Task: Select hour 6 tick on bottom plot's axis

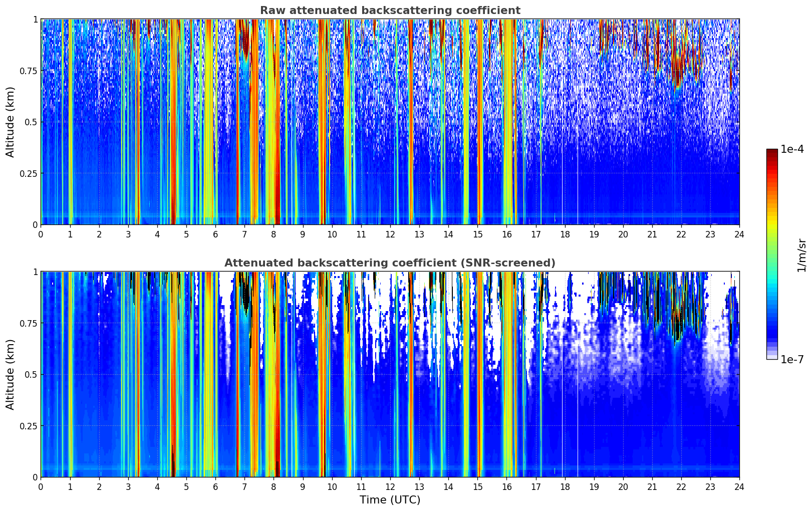Action: (x=215, y=487)
